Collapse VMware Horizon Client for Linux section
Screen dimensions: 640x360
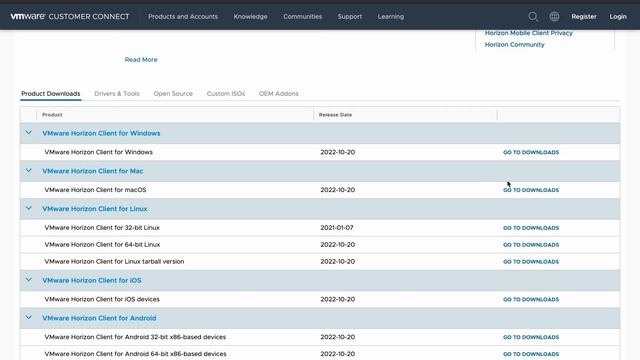[29, 208]
